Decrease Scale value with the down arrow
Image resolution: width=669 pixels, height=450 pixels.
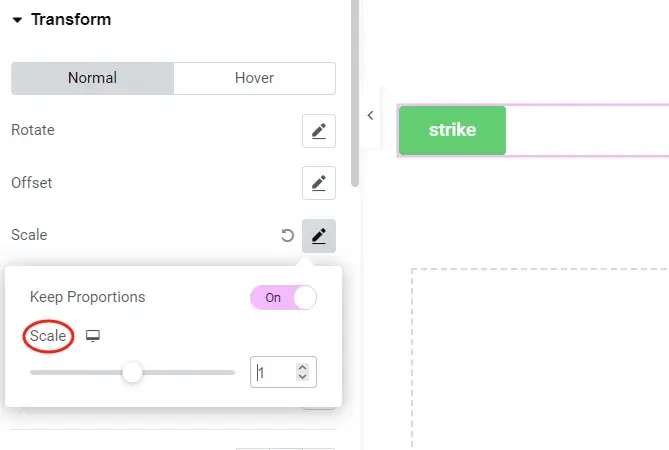click(x=303, y=379)
